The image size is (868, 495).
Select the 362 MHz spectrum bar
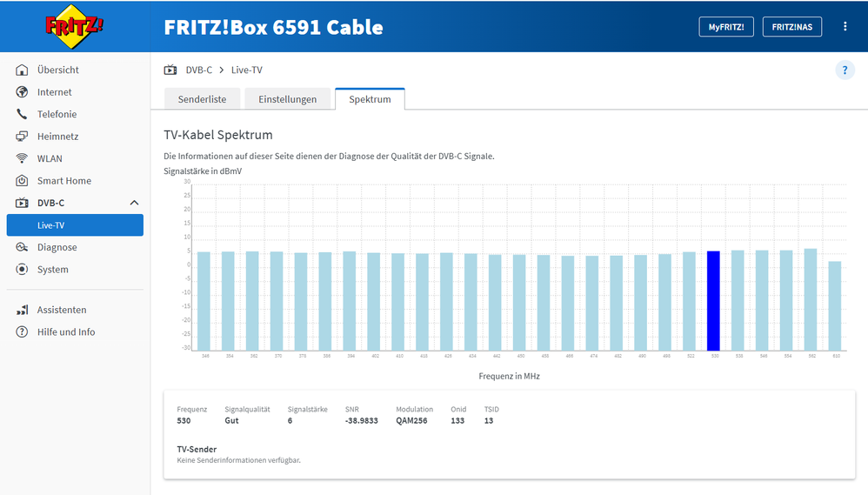(252, 301)
